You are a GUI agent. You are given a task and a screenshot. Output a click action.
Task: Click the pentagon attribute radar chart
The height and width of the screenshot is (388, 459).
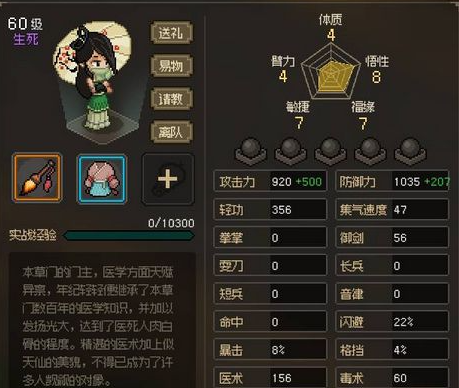click(x=331, y=72)
